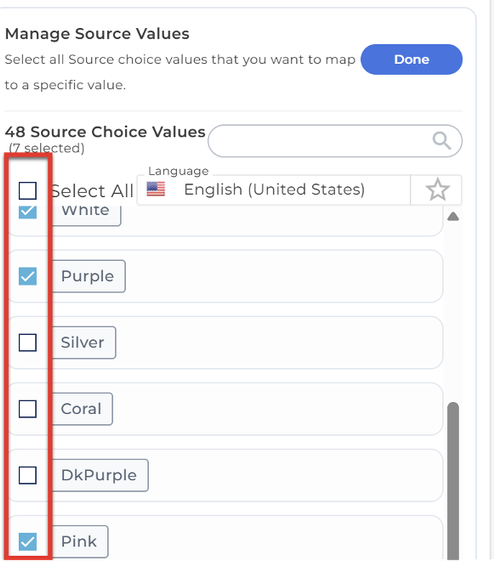Check the Silver checkbox
The height and width of the screenshot is (561, 495).
point(28,342)
